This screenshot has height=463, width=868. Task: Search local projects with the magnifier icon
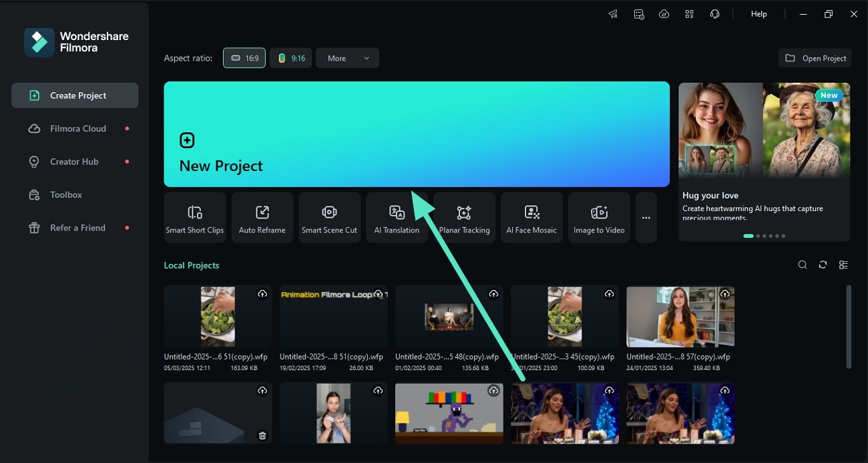803,265
